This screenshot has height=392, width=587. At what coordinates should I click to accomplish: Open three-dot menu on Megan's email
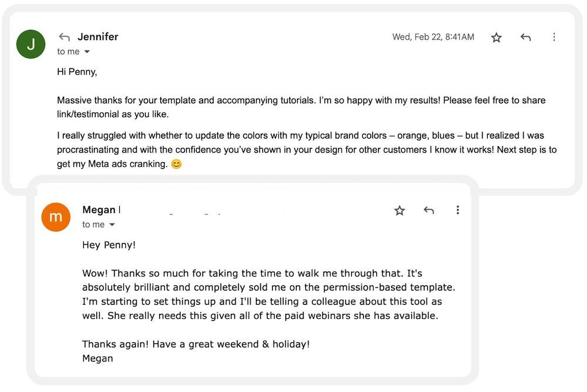457,210
